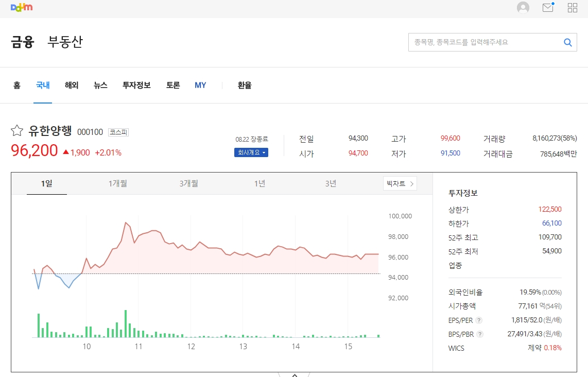Image resolution: width=588 pixels, height=377 pixels.
Task: Switch to the 해외 tab
Action: pos(71,85)
